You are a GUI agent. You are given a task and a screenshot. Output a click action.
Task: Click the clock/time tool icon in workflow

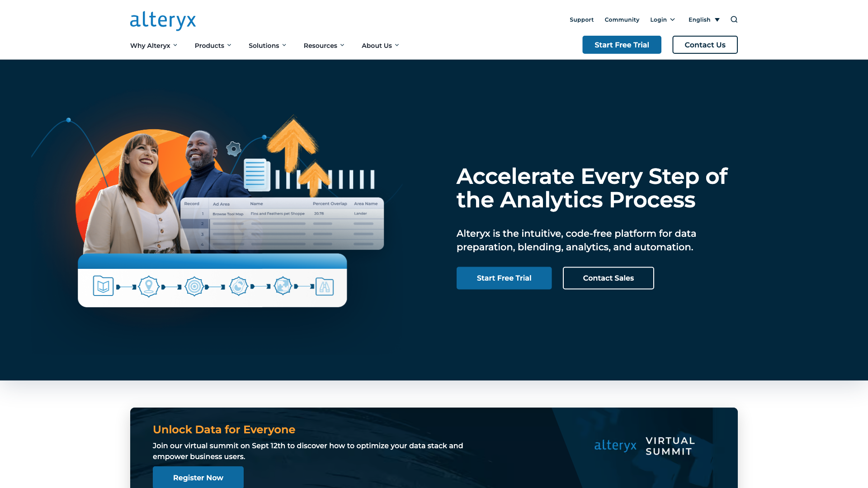click(238, 286)
